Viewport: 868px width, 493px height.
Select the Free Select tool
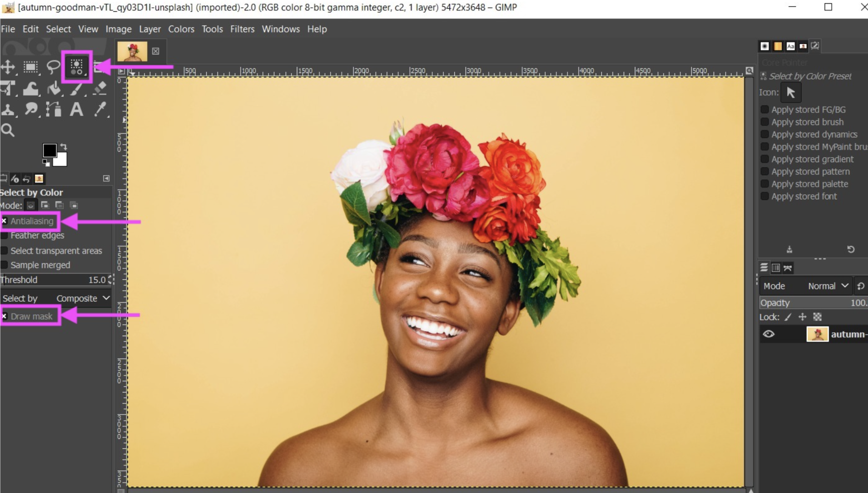[53, 66]
